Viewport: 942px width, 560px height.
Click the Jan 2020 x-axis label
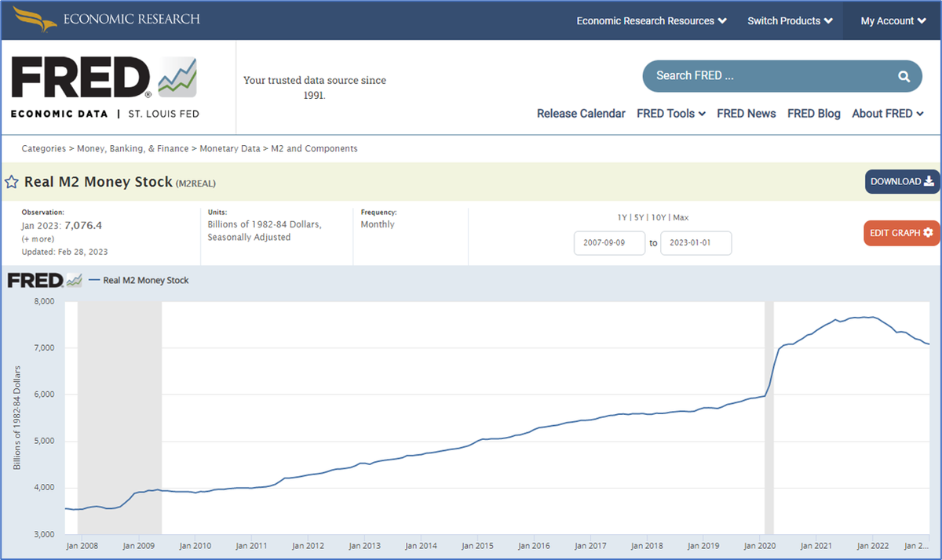tap(759, 546)
